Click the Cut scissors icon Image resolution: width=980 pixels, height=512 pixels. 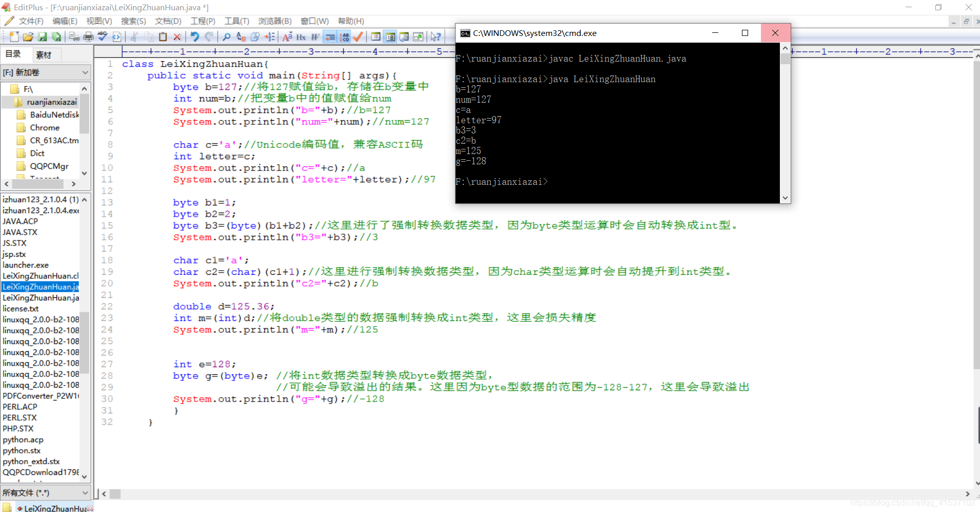coord(134,36)
